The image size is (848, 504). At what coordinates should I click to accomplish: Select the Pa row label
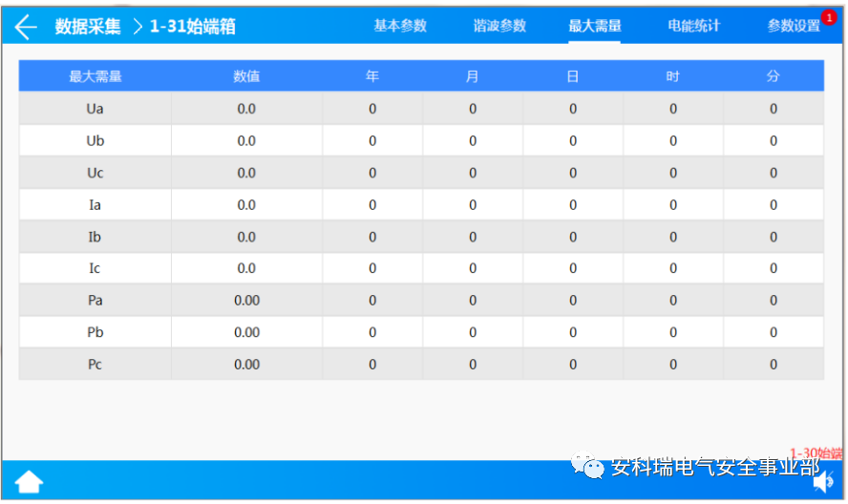[95, 300]
